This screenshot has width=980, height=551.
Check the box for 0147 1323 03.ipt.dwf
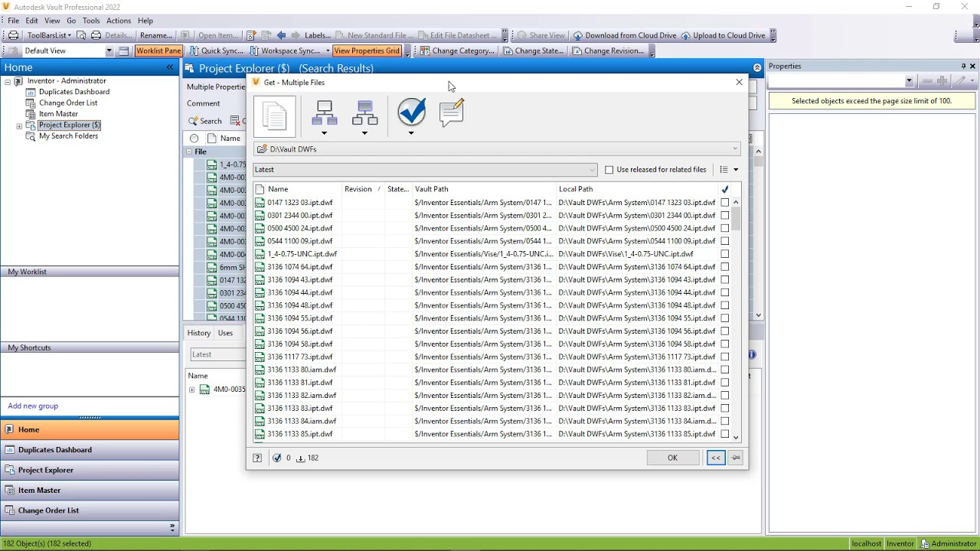click(725, 203)
